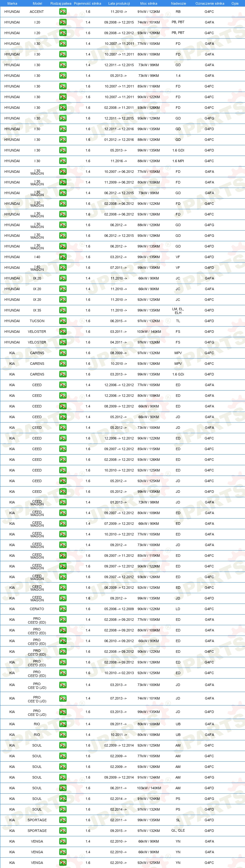Click fuel icon in CEED WAGON 72kW row
245x868 pixels.
[63, 502]
